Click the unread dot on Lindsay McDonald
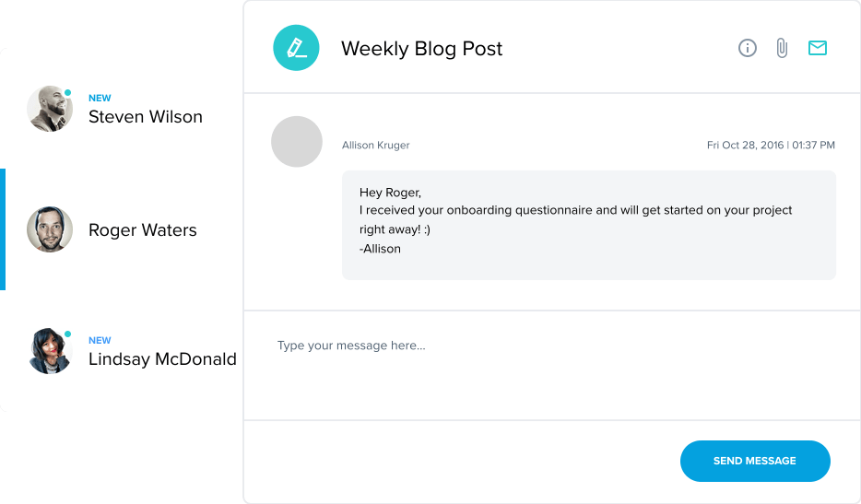The height and width of the screenshot is (504, 861). [x=67, y=334]
